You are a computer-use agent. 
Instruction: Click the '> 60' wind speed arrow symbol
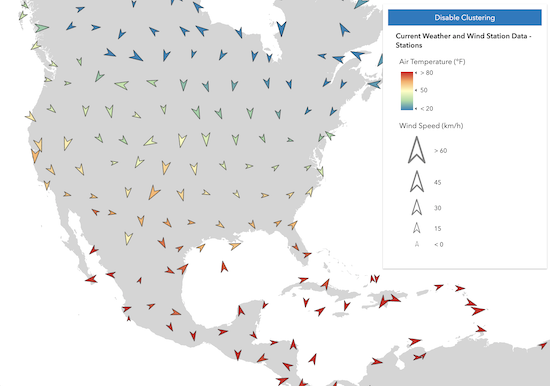coord(417,150)
